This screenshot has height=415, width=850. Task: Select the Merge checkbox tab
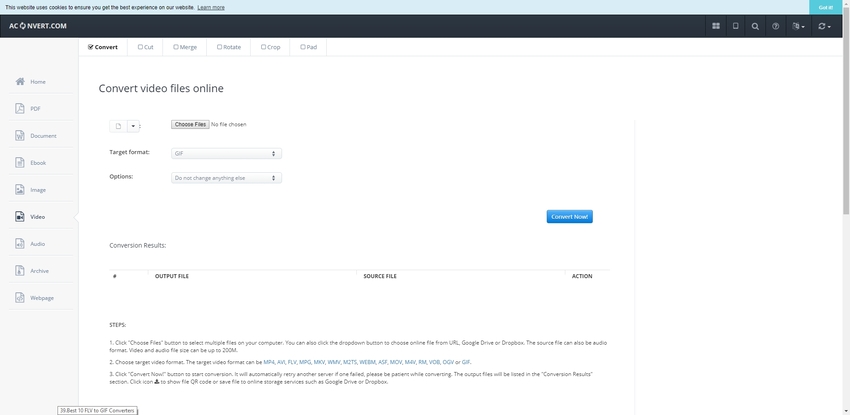[185, 46]
